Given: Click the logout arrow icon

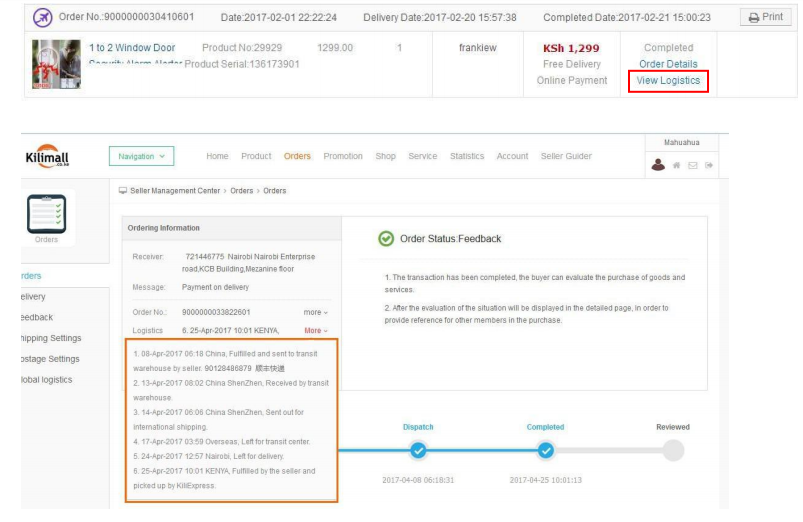Looking at the screenshot, I should tap(708, 166).
